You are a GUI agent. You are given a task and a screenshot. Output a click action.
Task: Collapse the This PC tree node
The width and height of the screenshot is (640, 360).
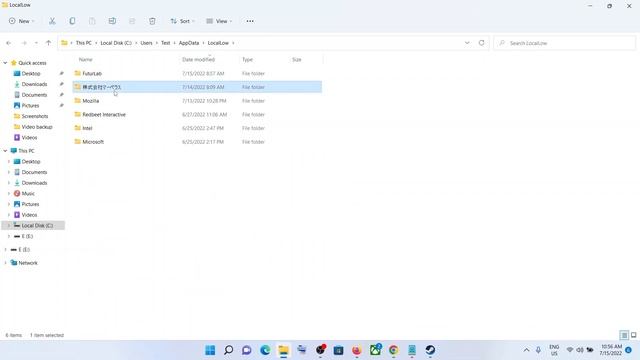[x=5, y=151]
